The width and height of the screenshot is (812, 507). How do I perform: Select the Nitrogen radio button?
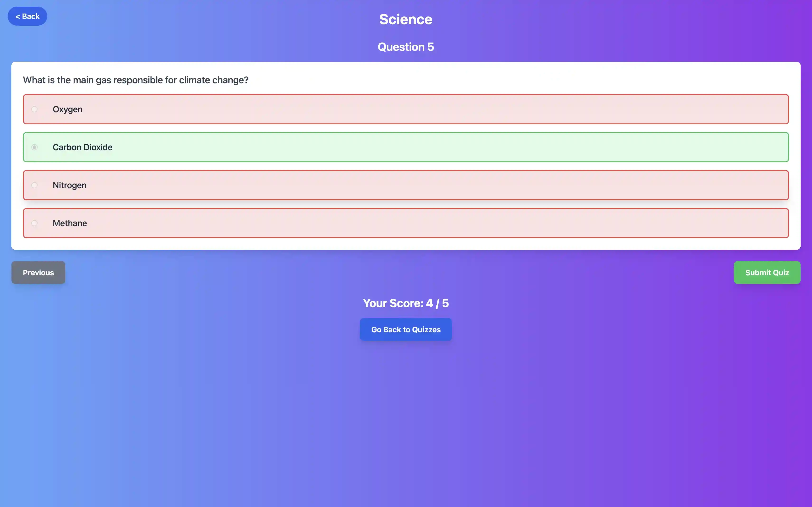click(35, 185)
